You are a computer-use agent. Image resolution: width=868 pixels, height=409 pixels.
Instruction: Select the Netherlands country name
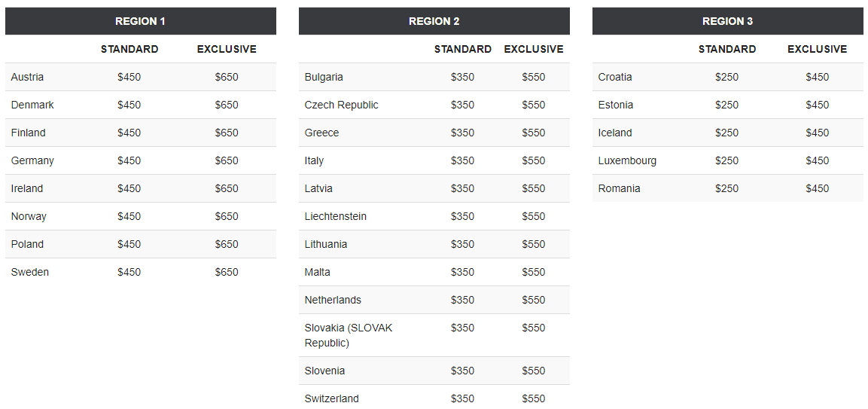[333, 300]
